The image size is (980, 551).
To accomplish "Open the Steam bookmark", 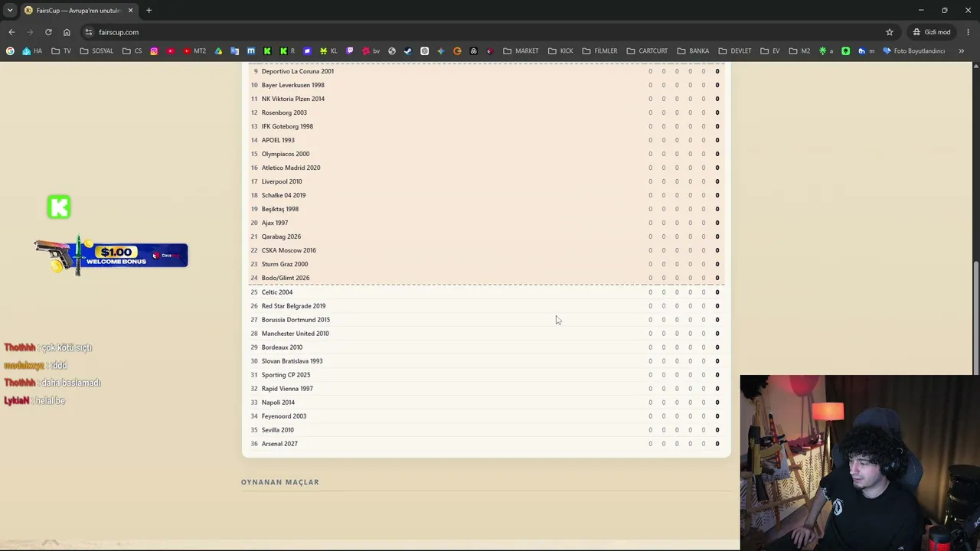I will click(407, 51).
